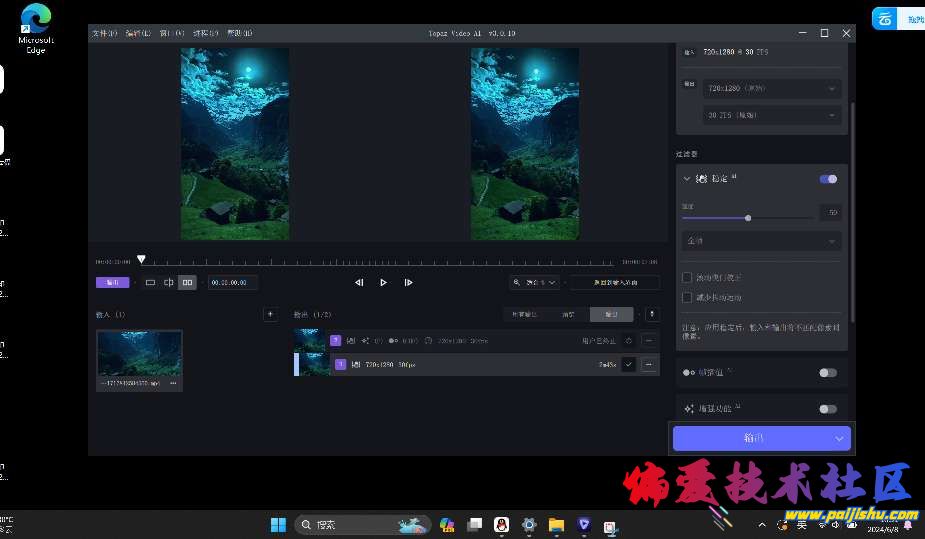Open the Edit menu in menu bar
The height and width of the screenshot is (539, 925).
tap(138, 33)
